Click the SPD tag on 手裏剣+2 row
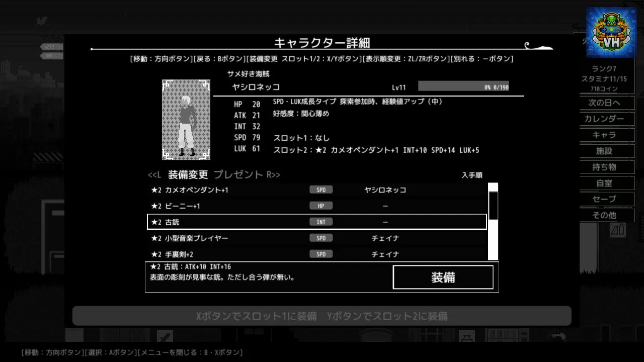 [321, 254]
